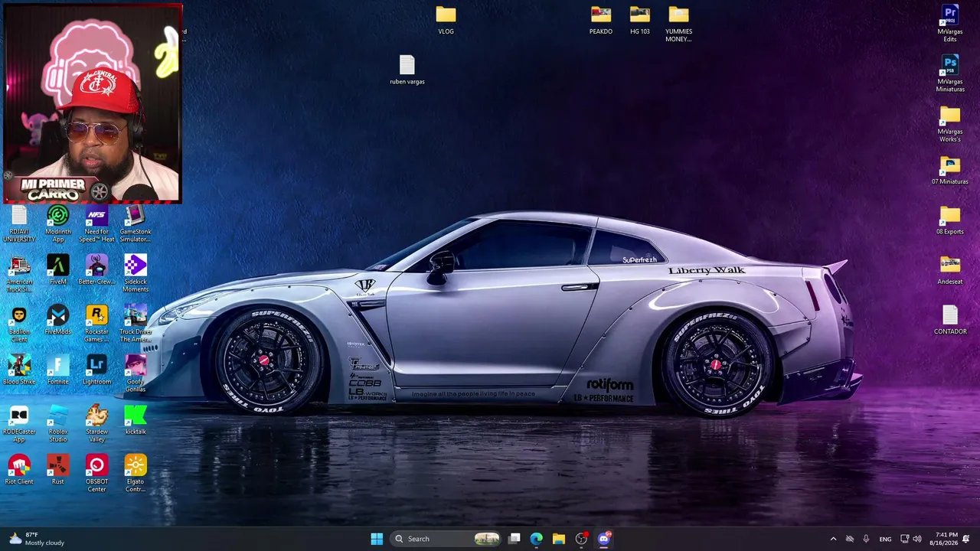Open the OneDrive tray icon

coord(849,539)
